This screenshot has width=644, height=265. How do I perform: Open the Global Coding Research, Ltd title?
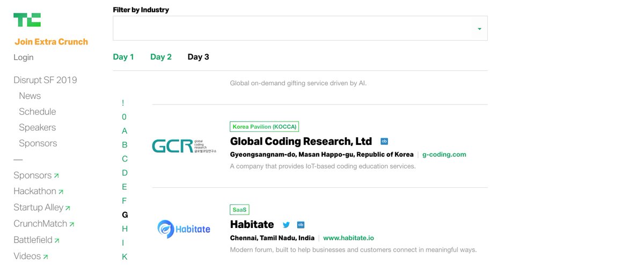tap(301, 142)
